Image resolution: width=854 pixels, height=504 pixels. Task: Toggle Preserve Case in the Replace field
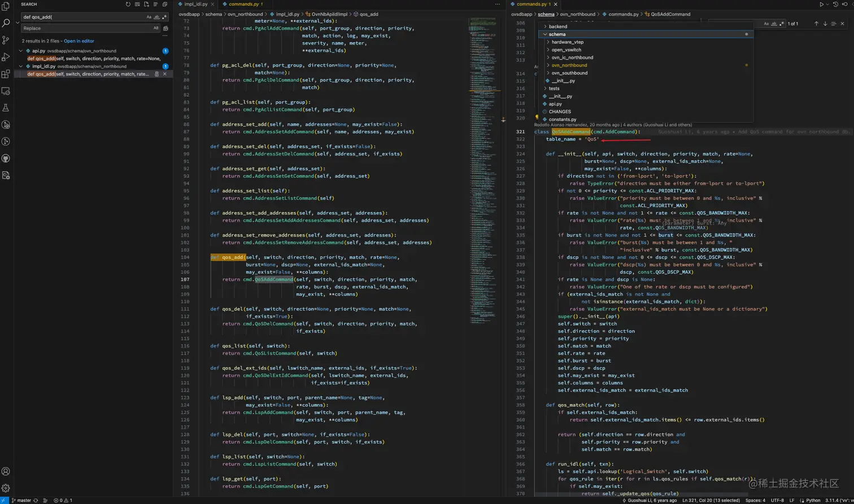click(x=156, y=28)
